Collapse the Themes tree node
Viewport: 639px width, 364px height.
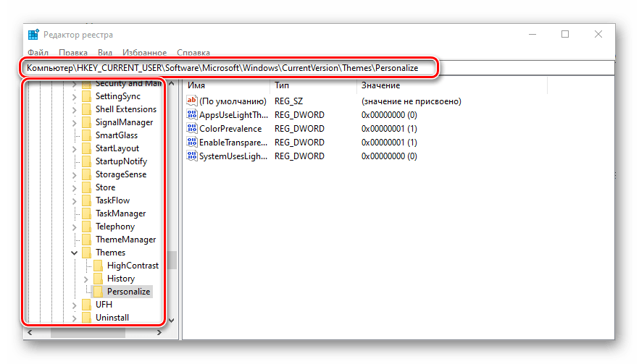[x=75, y=253]
